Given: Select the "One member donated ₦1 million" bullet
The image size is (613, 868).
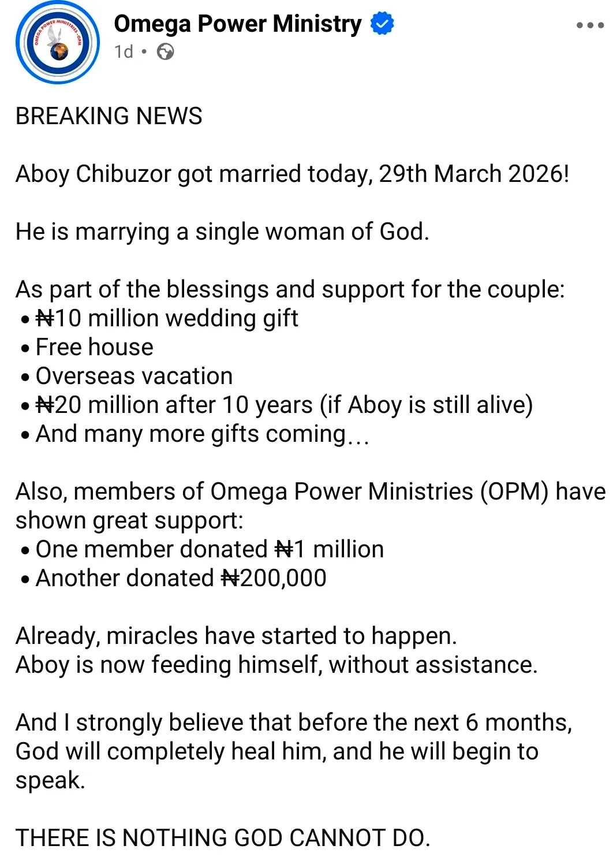Looking at the screenshot, I should pyautogui.click(x=210, y=549).
